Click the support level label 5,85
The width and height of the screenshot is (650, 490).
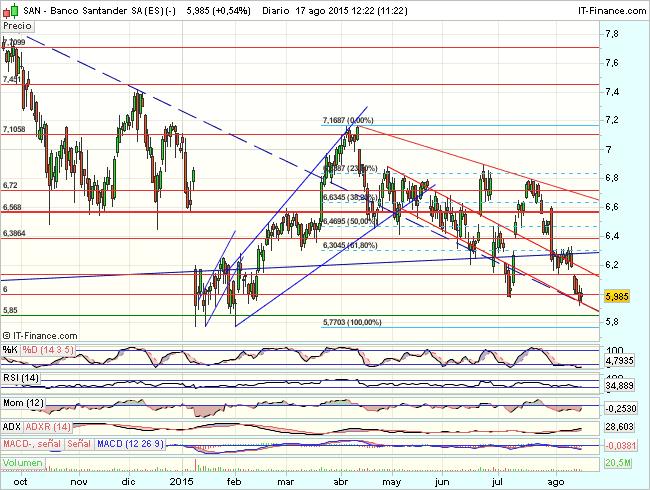pos(10,310)
